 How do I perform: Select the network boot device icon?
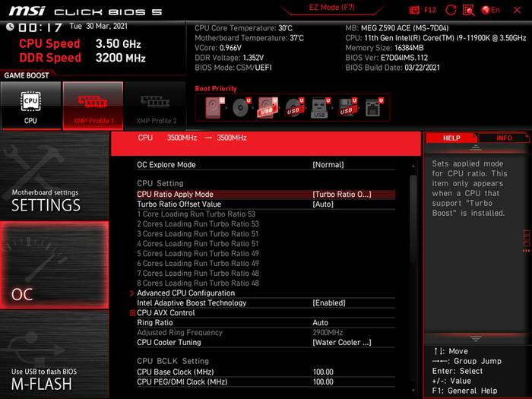(374, 107)
